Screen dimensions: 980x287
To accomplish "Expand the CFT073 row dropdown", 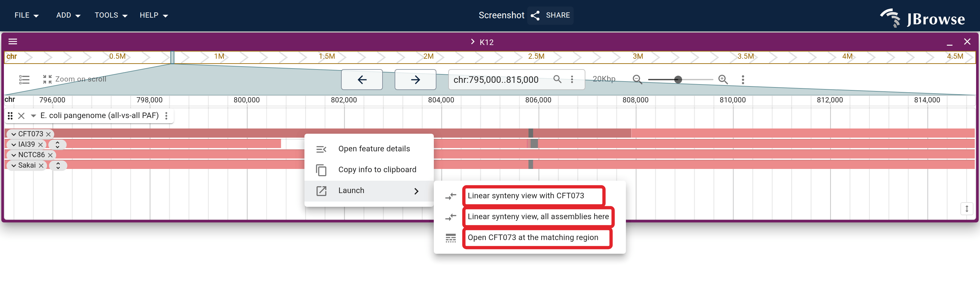I will 13,134.
